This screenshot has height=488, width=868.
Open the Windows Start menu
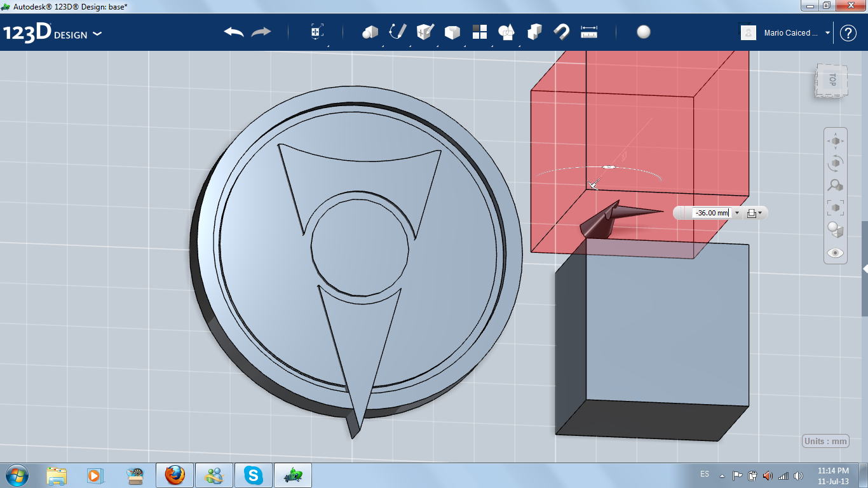click(x=17, y=475)
